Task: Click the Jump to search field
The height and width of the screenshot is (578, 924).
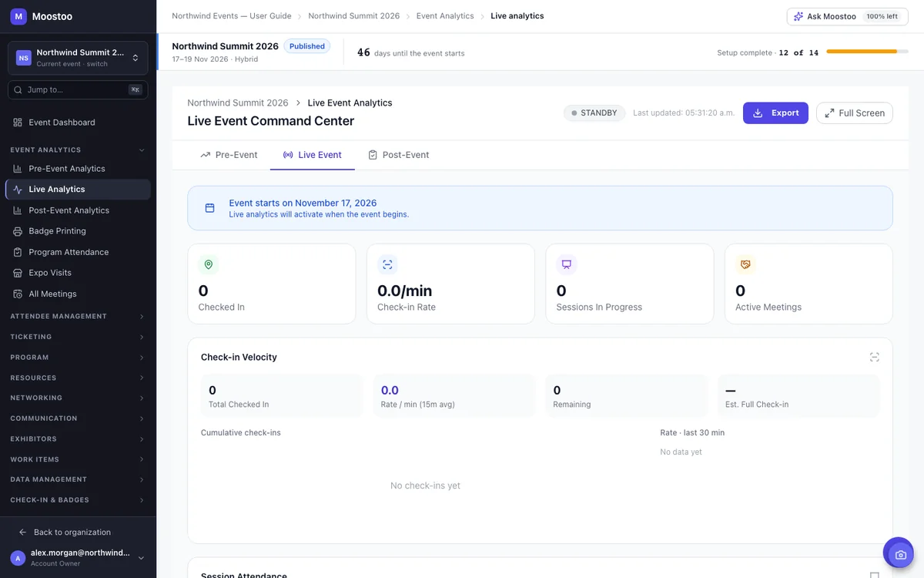Action: tap(78, 90)
